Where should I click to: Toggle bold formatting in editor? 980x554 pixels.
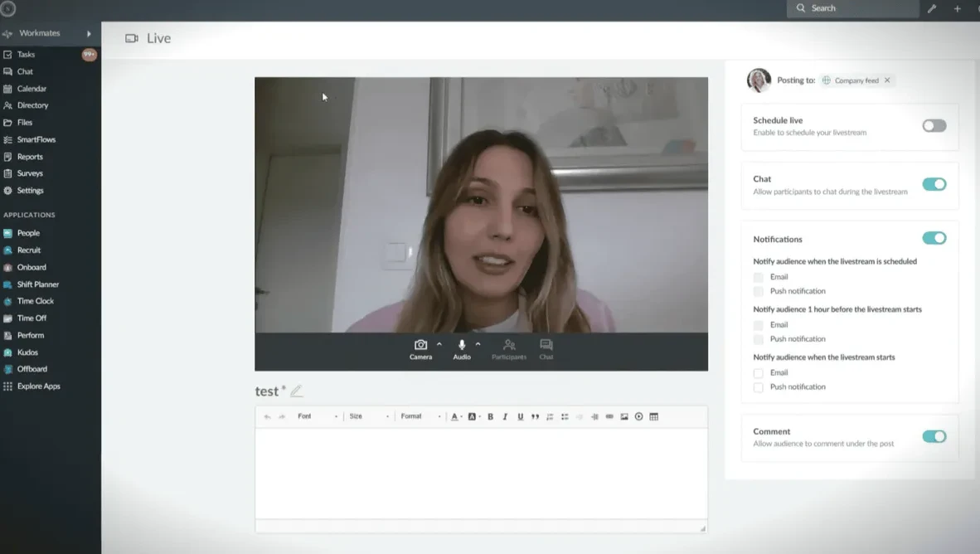pyautogui.click(x=491, y=416)
